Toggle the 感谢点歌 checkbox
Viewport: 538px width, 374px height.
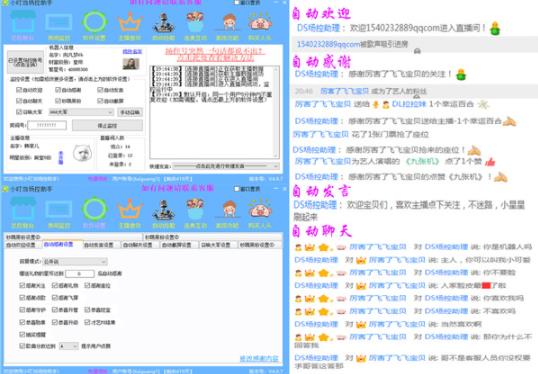pyautogui.click(x=22, y=297)
